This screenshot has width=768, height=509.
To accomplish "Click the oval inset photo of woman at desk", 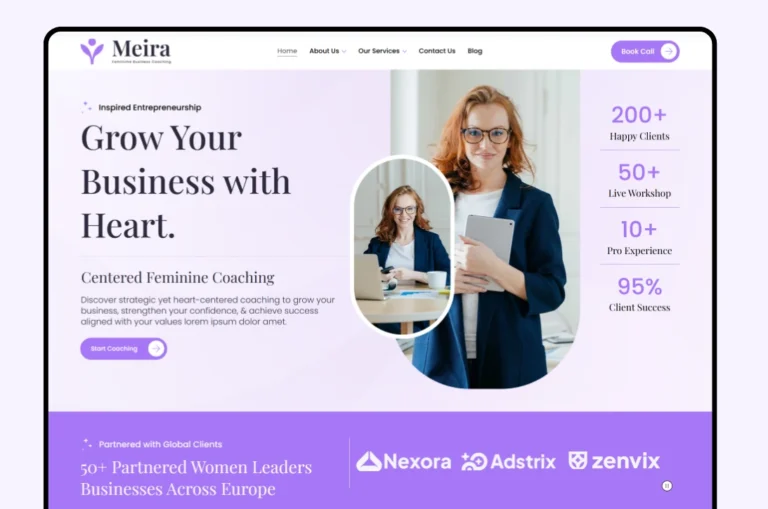I will click(x=402, y=246).
